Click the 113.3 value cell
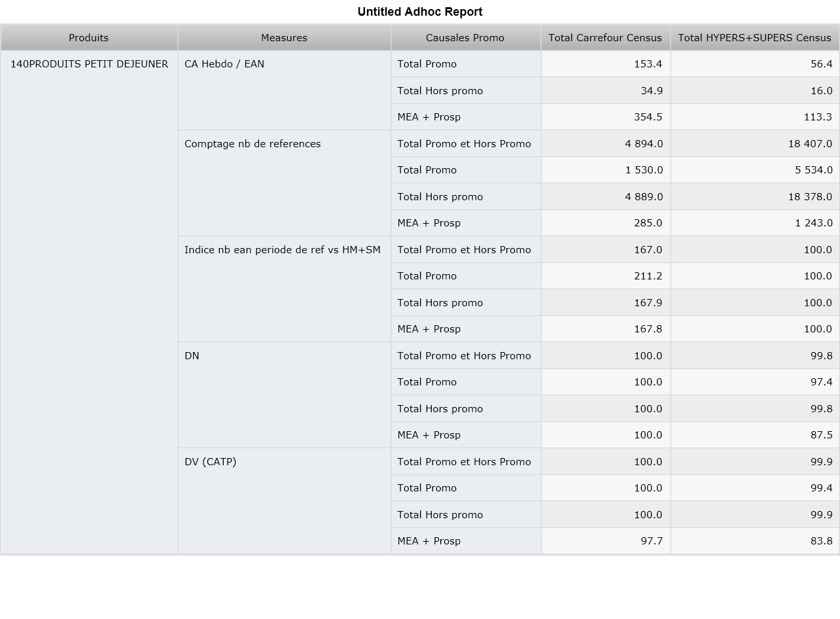 click(x=756, y=117)
